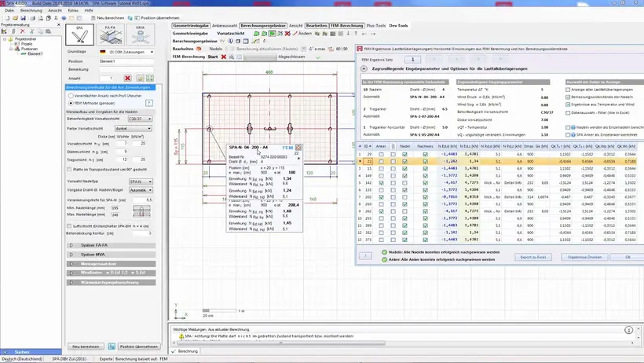The width and height of the screenshot is (644, 363).
Task: Collapse Zugrundliegende Eingabeparameter section in FEM dialog
Action: 364,68
